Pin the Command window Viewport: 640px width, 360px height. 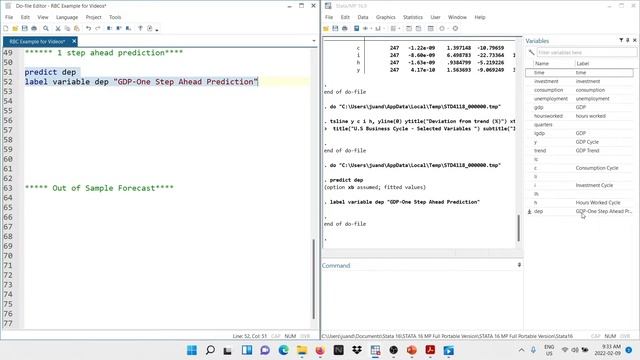point(519,265)
